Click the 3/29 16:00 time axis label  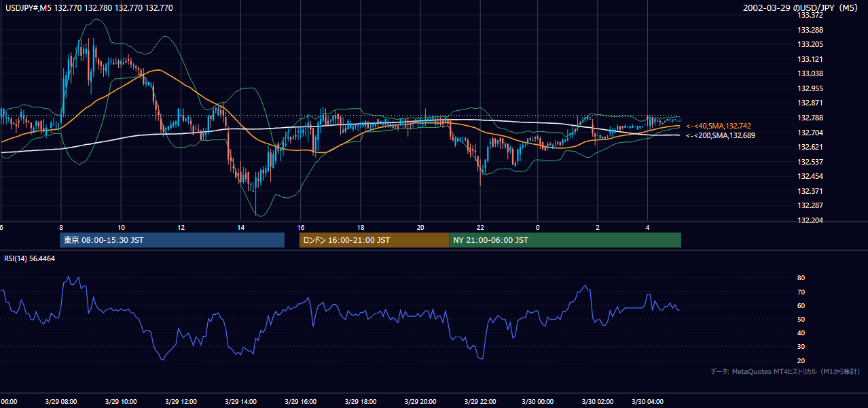(301, 402)
